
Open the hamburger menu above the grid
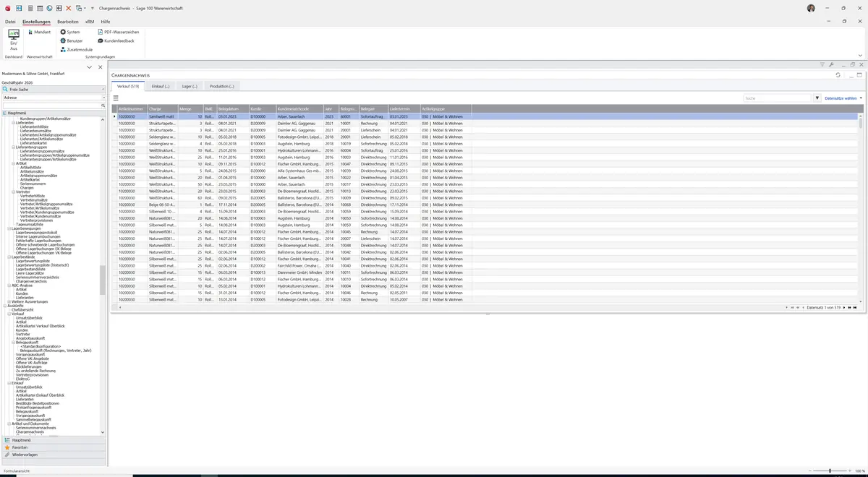tap(116, 98)
